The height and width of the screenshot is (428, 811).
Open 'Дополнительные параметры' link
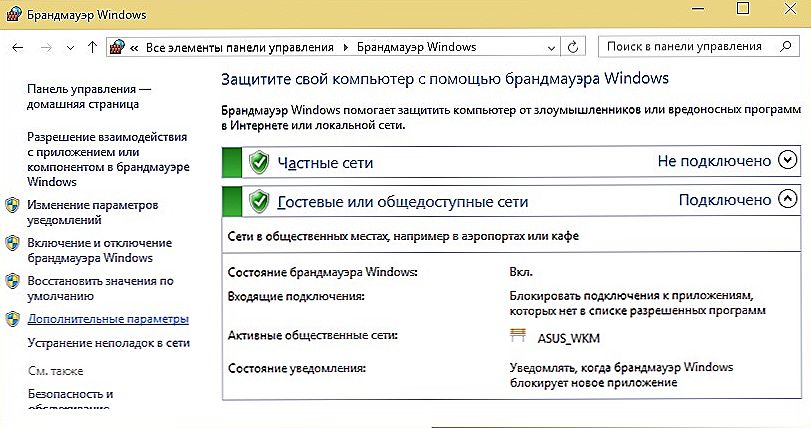click(x=108, y=319)
